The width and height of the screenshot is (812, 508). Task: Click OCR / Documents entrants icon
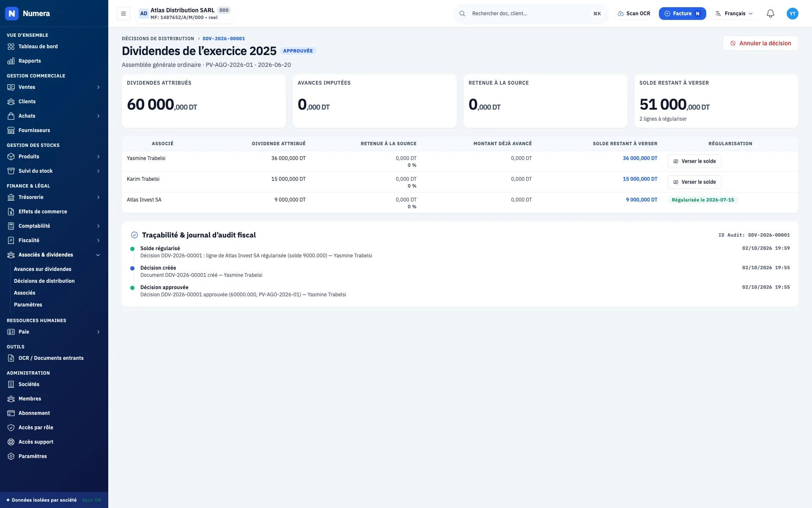[11, 358]
